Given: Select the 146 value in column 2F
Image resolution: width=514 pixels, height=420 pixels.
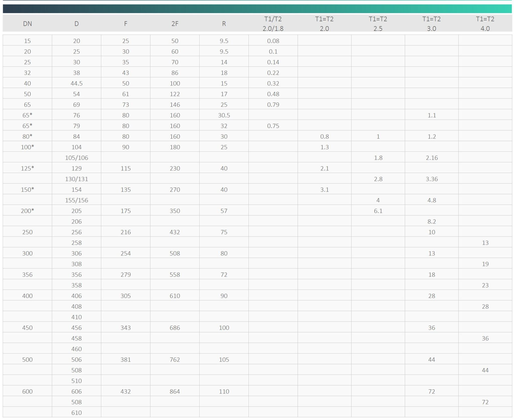Looking at the screenshot, I should click(175, 105).
